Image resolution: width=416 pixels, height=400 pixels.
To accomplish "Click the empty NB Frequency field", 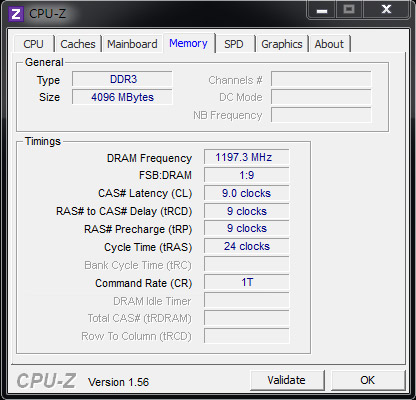I will (x=321, y=115).
